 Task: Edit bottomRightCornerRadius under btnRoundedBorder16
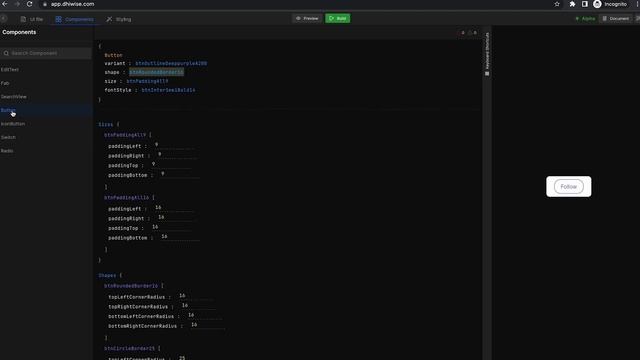[x=208, y=325]
